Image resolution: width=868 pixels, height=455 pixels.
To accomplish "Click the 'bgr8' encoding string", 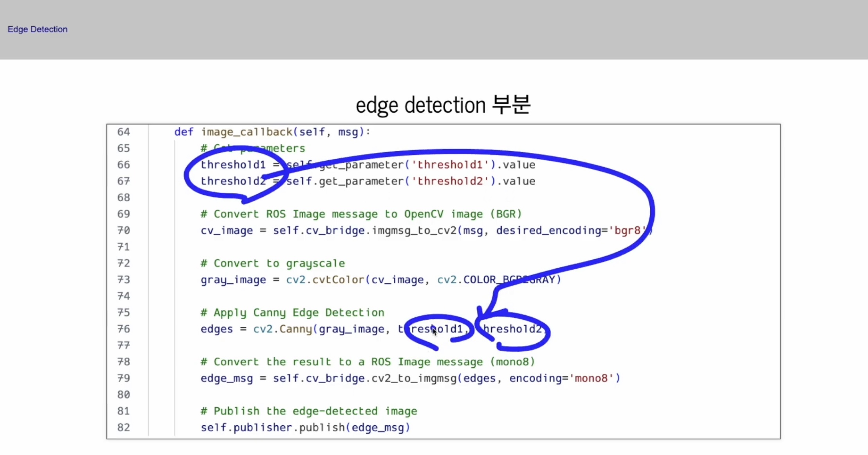I will (627, 230).
